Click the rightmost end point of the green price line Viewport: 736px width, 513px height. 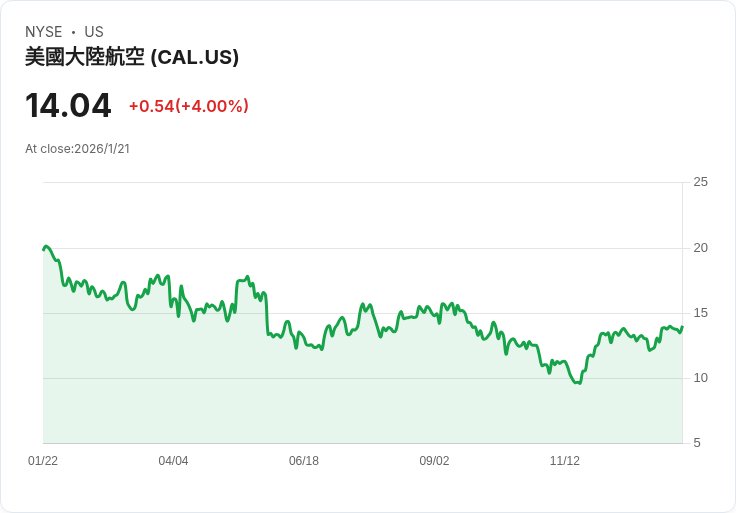coord(682,327)
